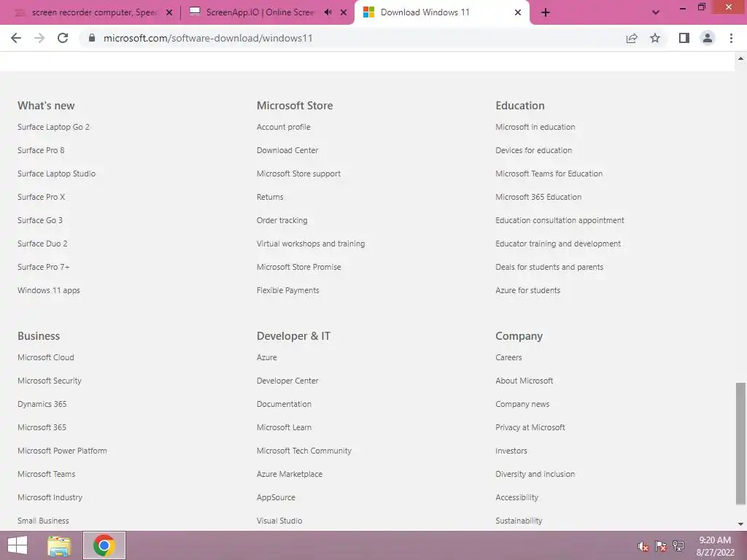Open Surface Duo 2 link
Viewport: 747px width, 560px height.
point(42,244)
